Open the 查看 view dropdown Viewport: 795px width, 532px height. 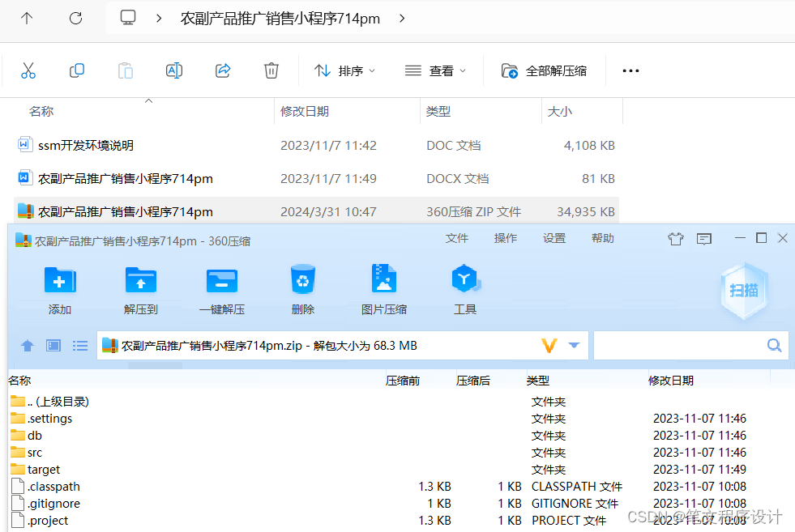(x=435, y=71)
